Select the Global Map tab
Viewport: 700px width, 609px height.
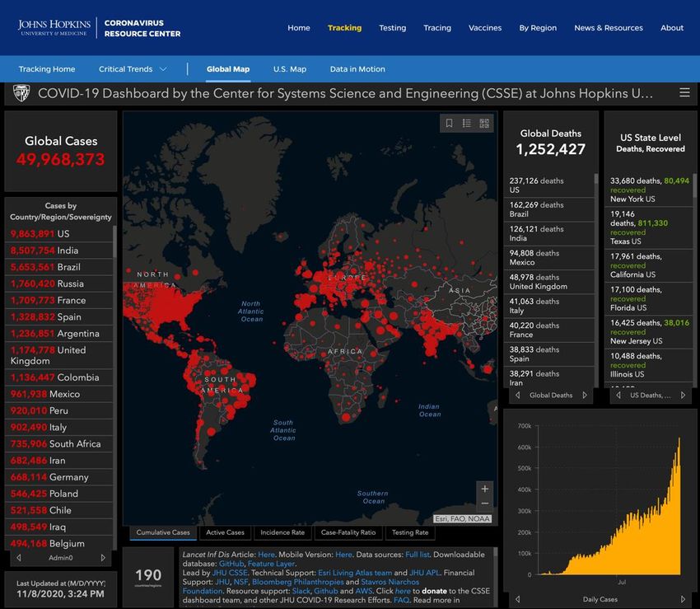[x=228, y=68]
